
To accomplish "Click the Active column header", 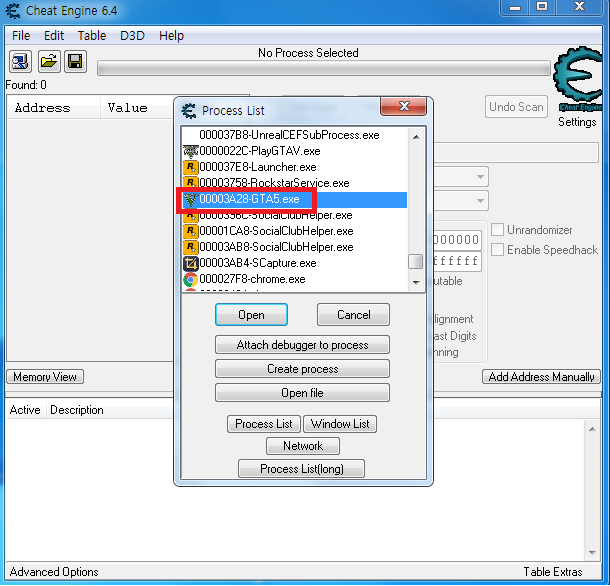I will point(26,410).
